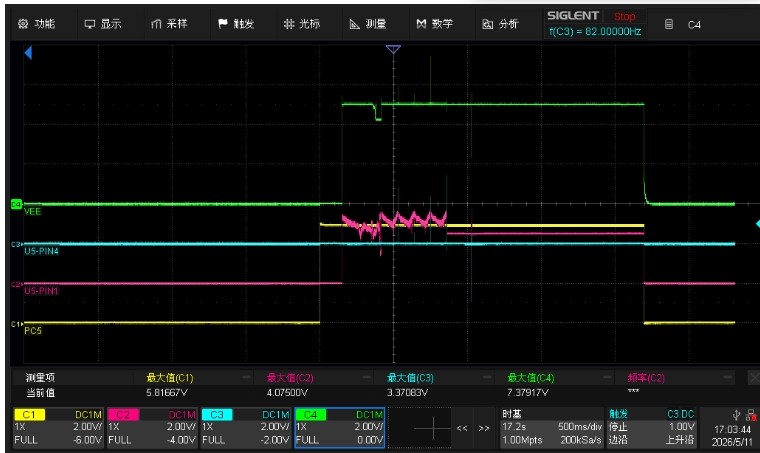Remove the 频率(C2) measurement with its dash
This screenshot has height=453, width=760.
click(728, 377)
